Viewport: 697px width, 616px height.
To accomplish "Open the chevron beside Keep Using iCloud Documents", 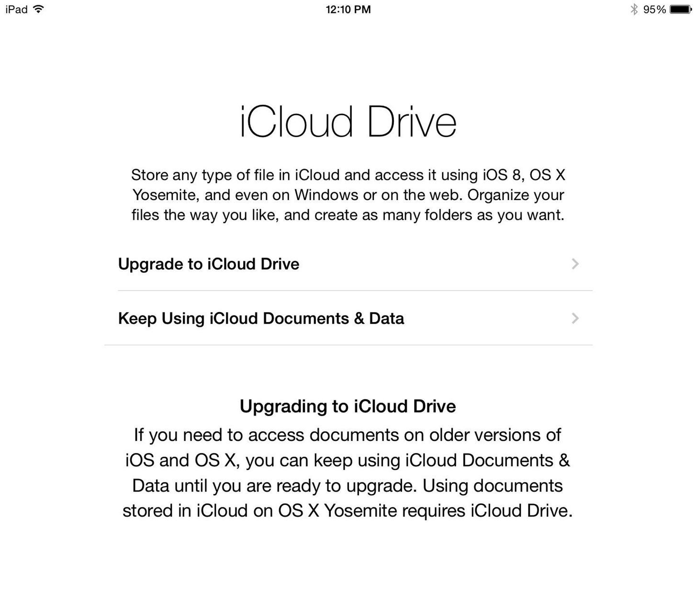I will [575, 318].
